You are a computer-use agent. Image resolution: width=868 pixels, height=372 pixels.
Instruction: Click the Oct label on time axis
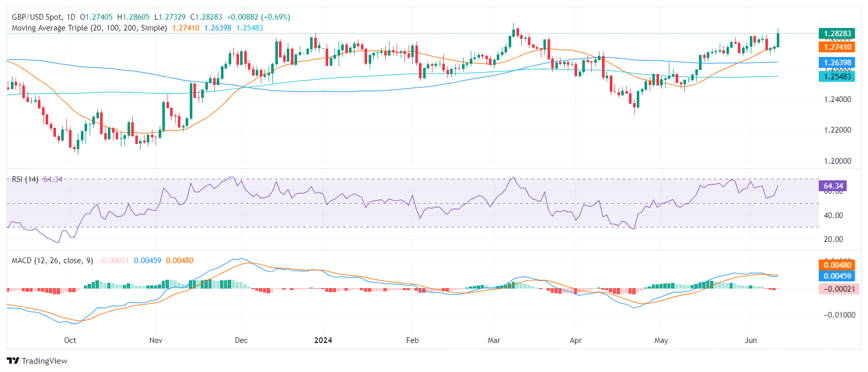pos(70,340)
